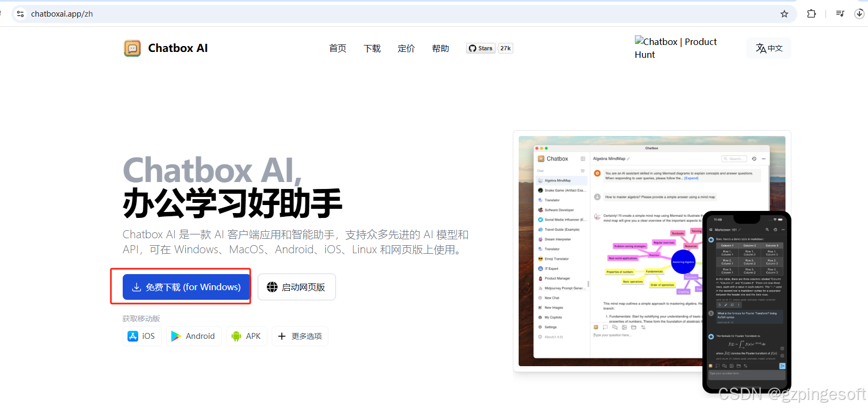Click the 27k star count badge
Screen dimensions: 868x409
(x=506, y=48)
